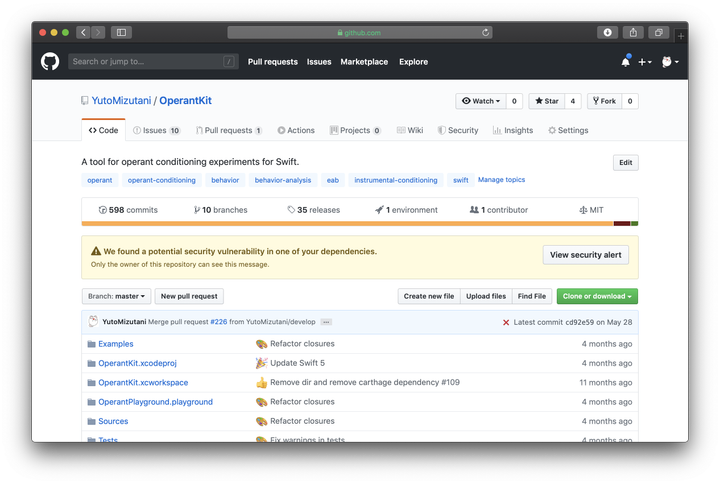Viewport: 720px width, 484px height.
Task: Open the Branch: master dropdown
Action: (118, 296)
